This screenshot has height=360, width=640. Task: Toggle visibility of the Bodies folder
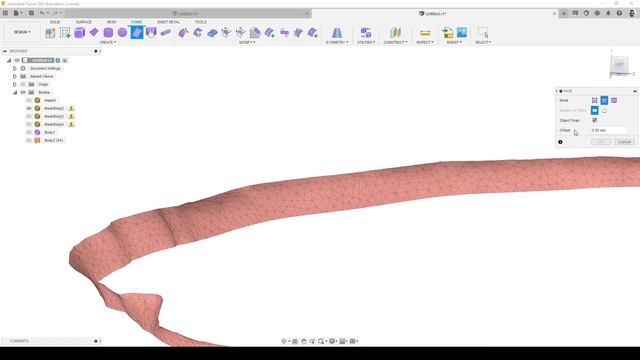pos(23,92)
